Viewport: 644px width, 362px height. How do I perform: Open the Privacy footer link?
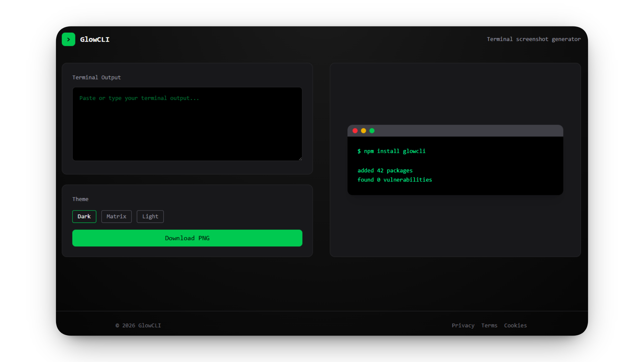click(463, 325)
